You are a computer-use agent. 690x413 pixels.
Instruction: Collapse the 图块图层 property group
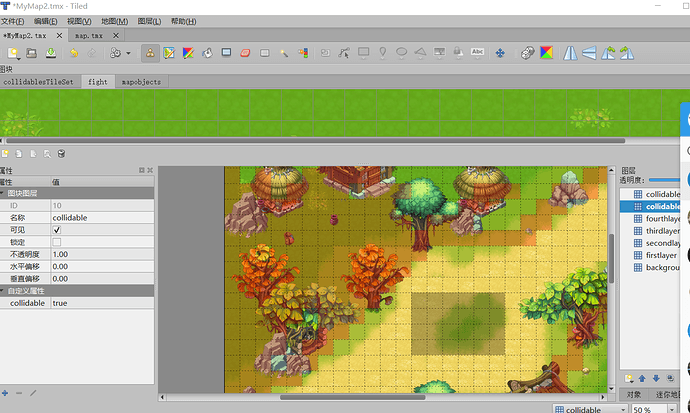pyautogui.click(x=2, y=193)
